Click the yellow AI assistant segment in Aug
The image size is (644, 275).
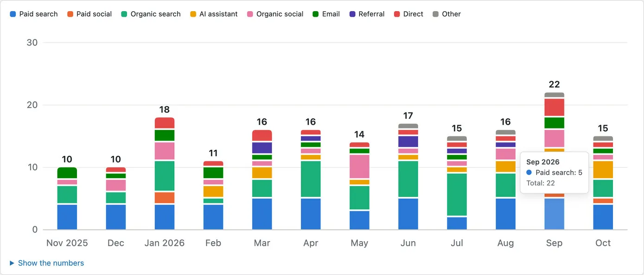click(x=505, y=166)
